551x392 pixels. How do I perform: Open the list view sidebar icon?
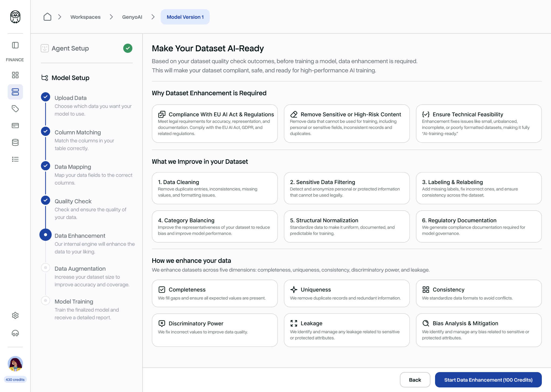(x=15, y=159)
